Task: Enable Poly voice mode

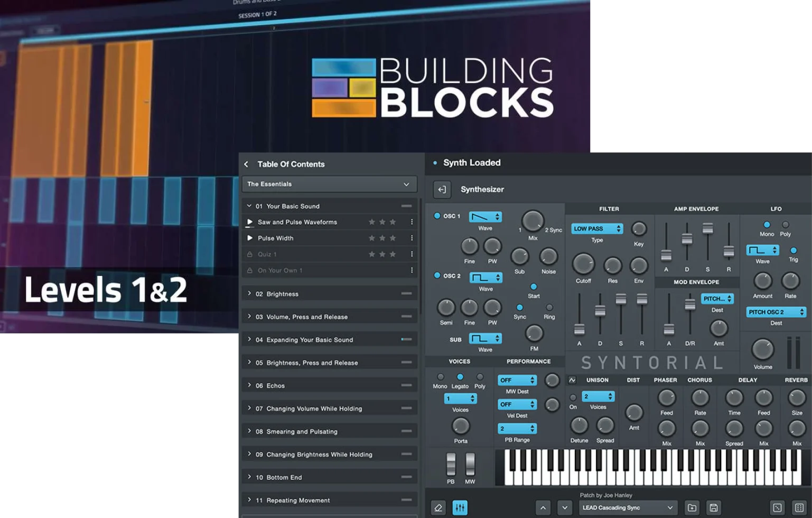Action: coord(480,377)
